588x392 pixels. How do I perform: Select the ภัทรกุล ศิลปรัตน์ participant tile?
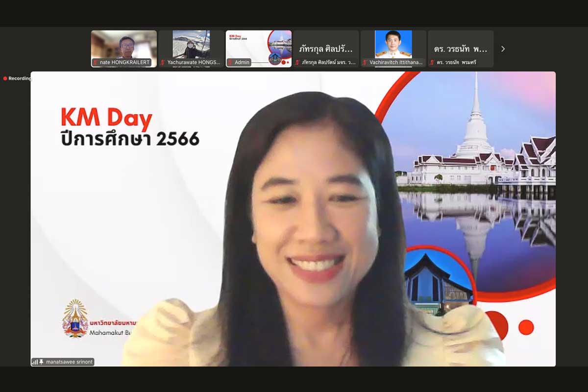point(326,49)
